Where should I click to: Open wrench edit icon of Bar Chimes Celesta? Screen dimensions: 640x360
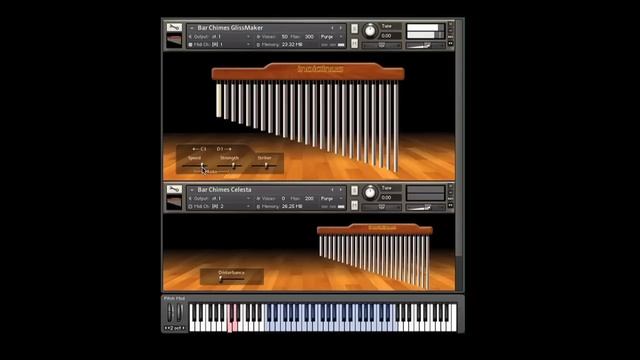pyautogui.click(x=174, y=189)
